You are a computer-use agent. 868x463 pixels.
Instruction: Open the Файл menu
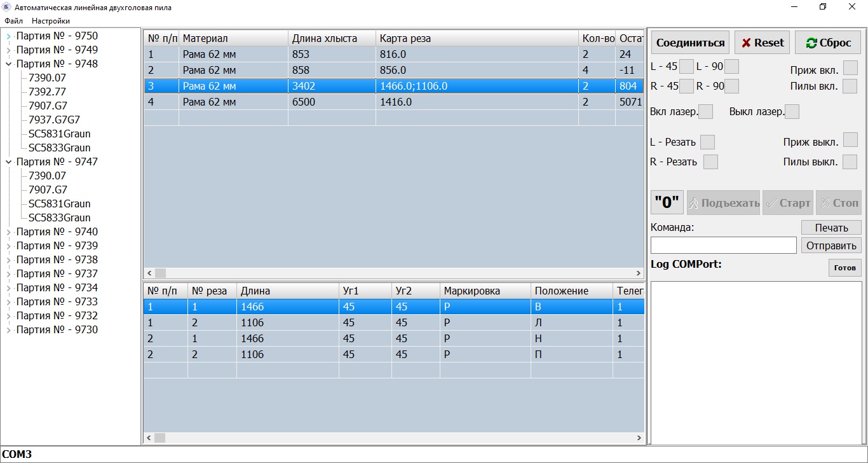click(x=13, y=21)
